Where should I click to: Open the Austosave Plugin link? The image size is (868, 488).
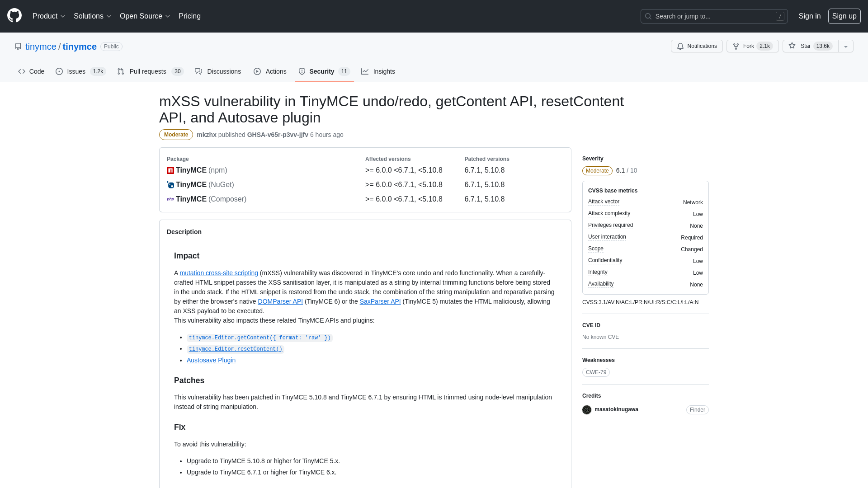[x=211, y=360]
